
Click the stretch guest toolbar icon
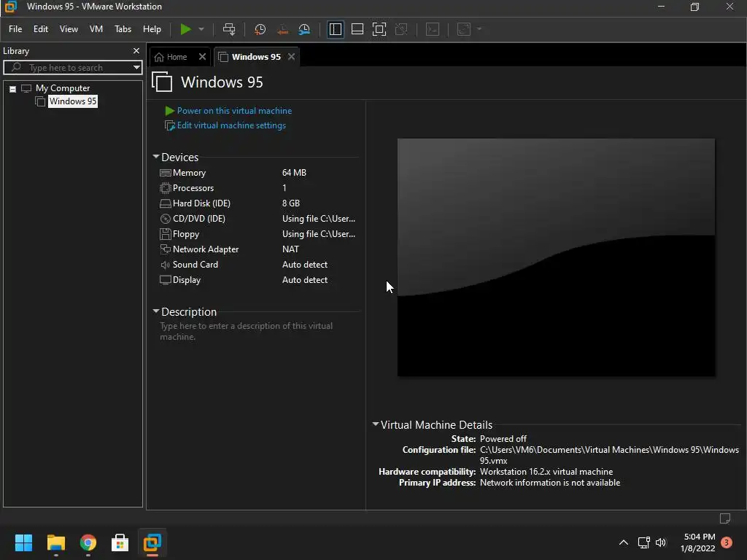(464, 29)
